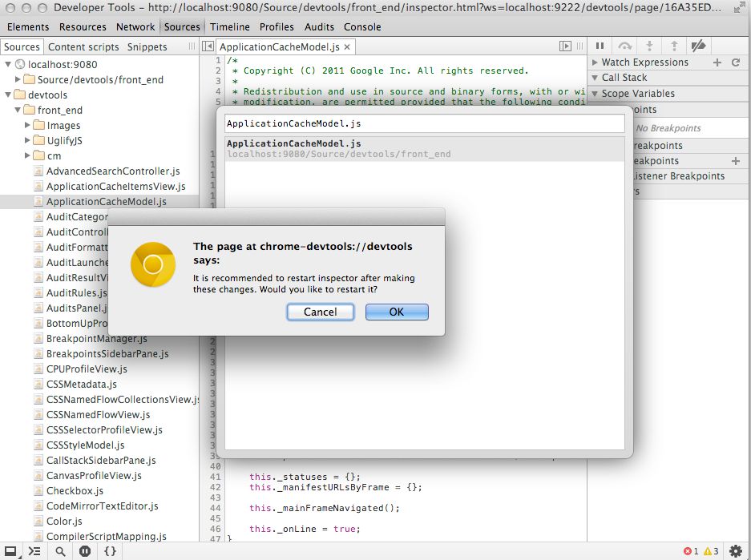Viewport: 751px width, 560px height.
Task: Click the file search input field
Action: [424, 123]
